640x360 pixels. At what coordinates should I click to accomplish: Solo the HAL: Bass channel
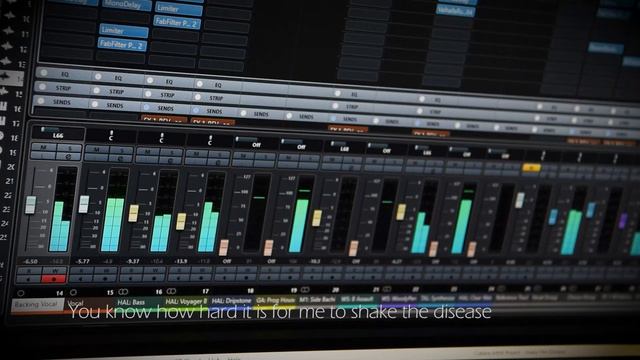pos(171,153)
